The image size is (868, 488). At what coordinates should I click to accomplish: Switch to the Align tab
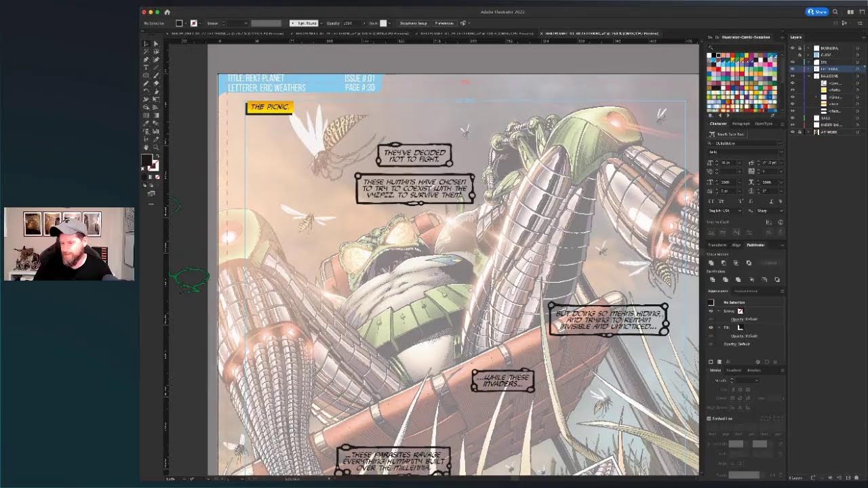click(x=736, y=245)
